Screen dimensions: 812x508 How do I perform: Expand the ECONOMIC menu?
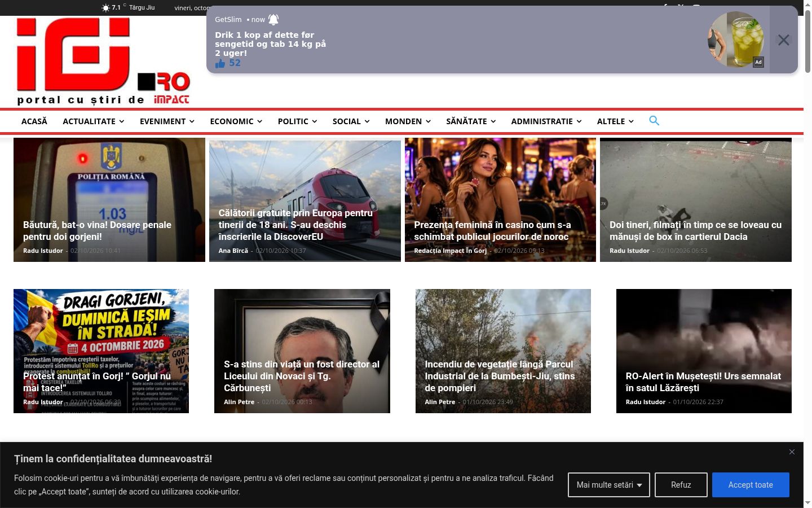(236, 121)
